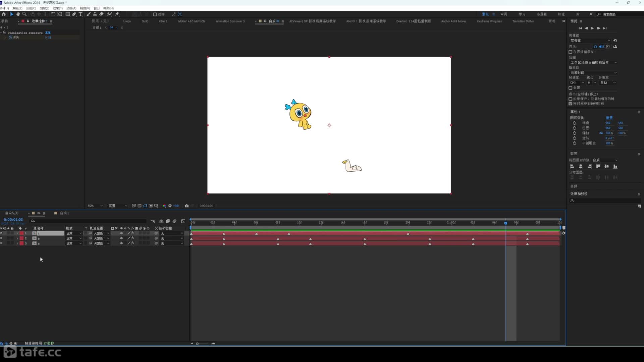Click hide shy layers icon in timeline
This screenshot has height=362, width=644.
click(161, 221)
